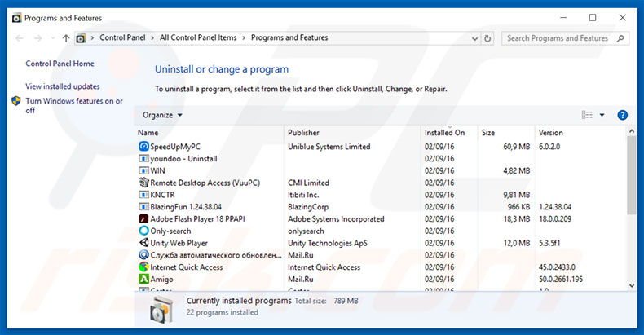Select the Remote Desktop Access (VuuPC) entry
Image resolution: width=644 pixels, height=335 pixels.
[205, 183]
